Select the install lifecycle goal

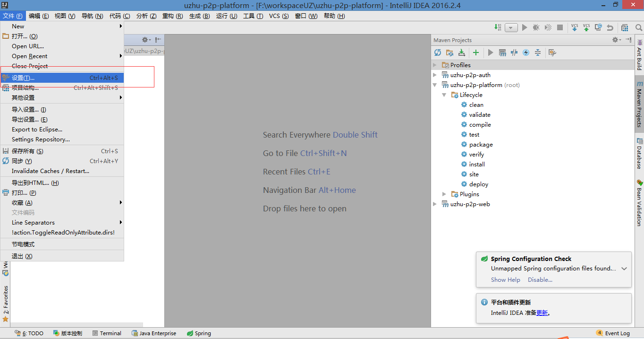coord(476,165)
